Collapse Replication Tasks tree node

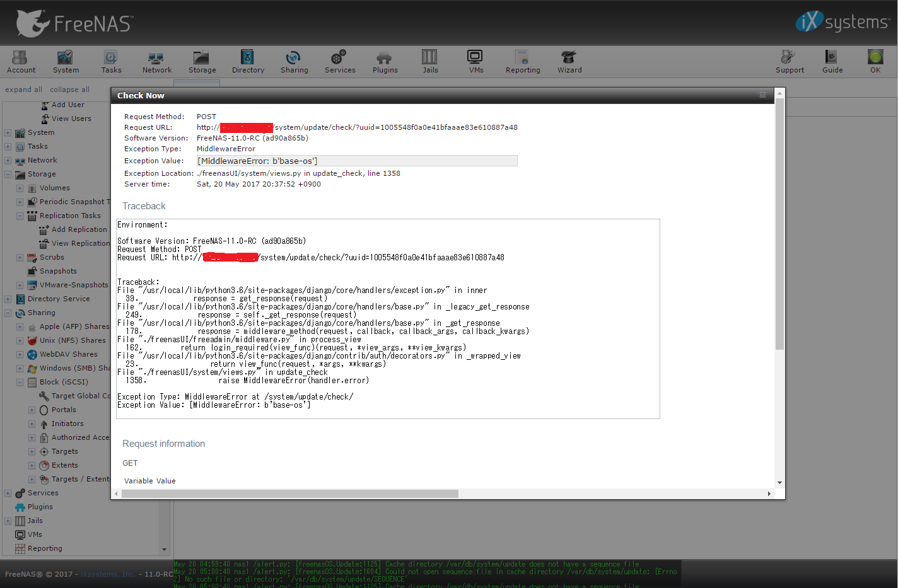pyautogui.click(x=20, y=216)
